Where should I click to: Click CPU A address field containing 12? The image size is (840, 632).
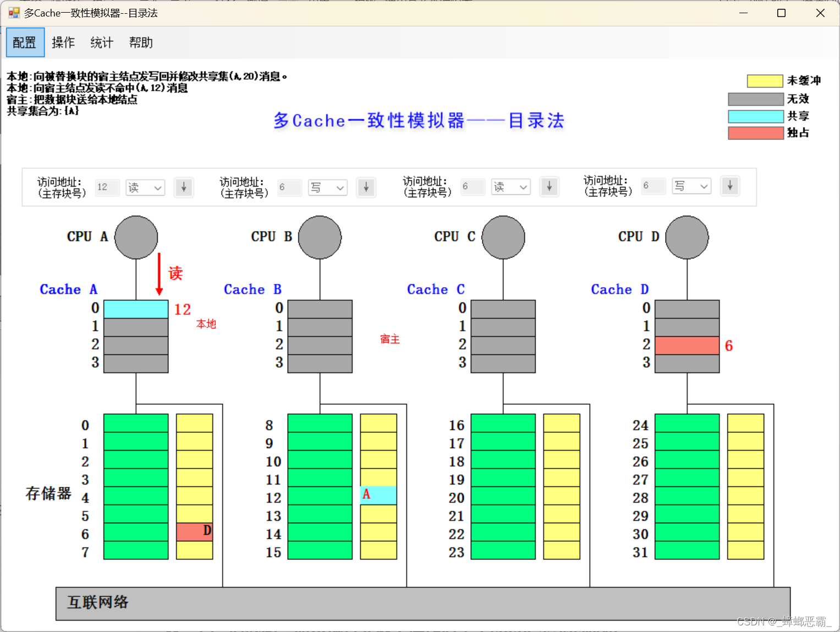[x=107, y=188]
